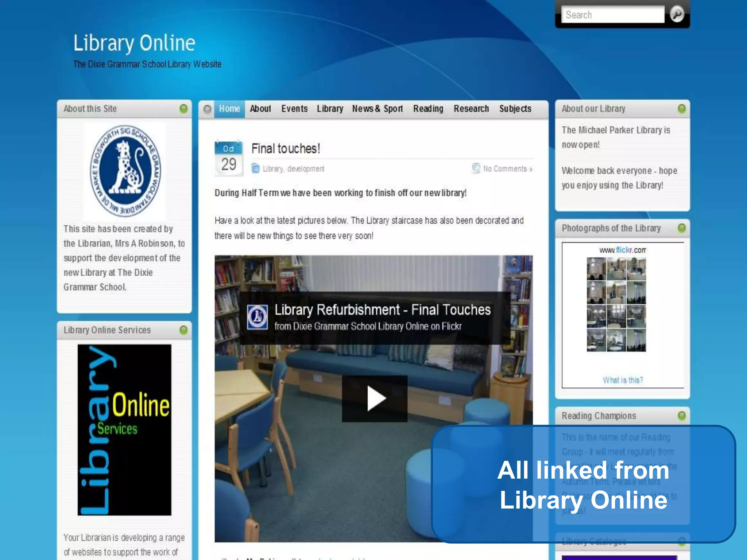
Task: Open the Reading menu item
Action: 428,109
